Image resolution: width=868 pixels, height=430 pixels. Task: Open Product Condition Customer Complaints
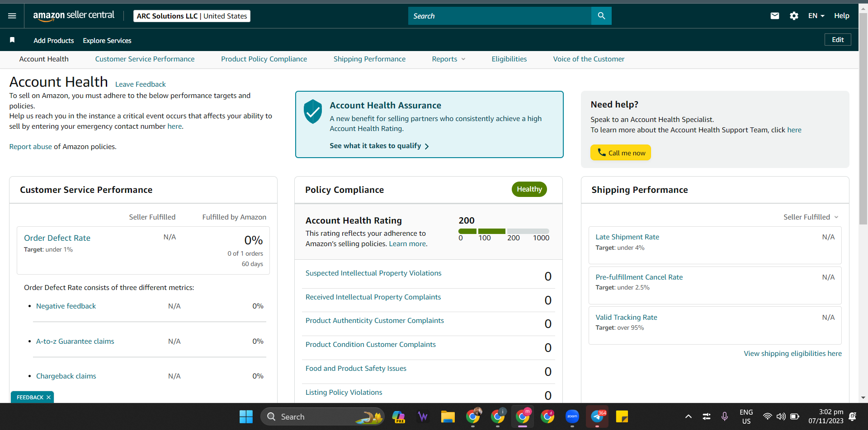[x=371, y=345]
